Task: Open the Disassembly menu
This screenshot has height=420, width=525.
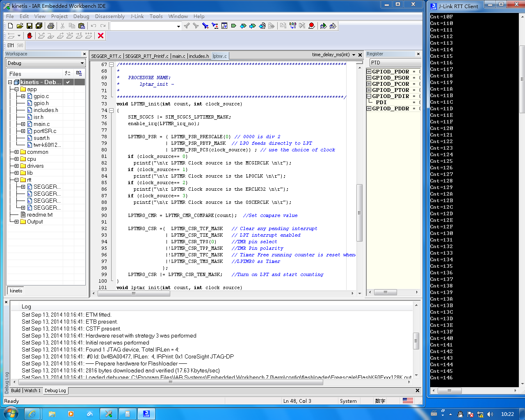Action: coord(110,16)
